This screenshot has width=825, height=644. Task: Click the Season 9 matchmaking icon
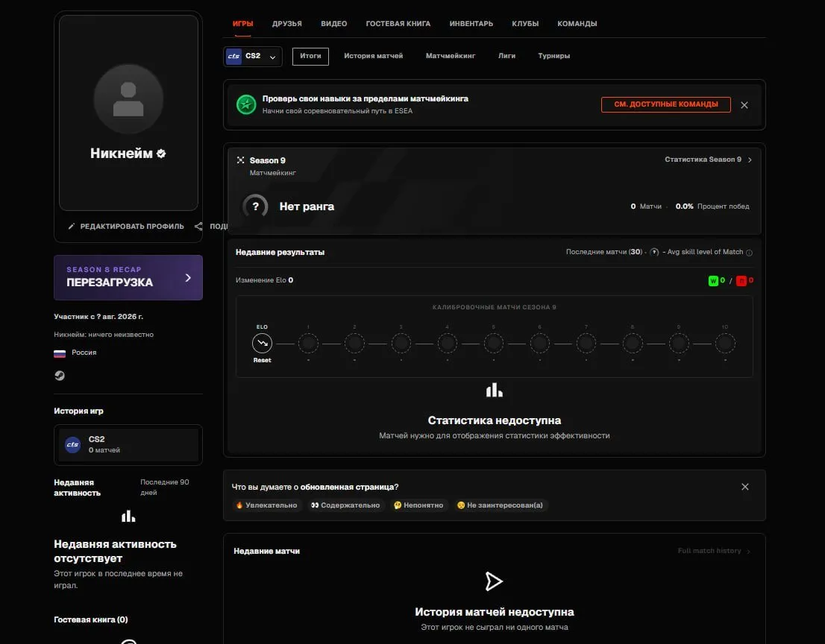click(240, 160)
